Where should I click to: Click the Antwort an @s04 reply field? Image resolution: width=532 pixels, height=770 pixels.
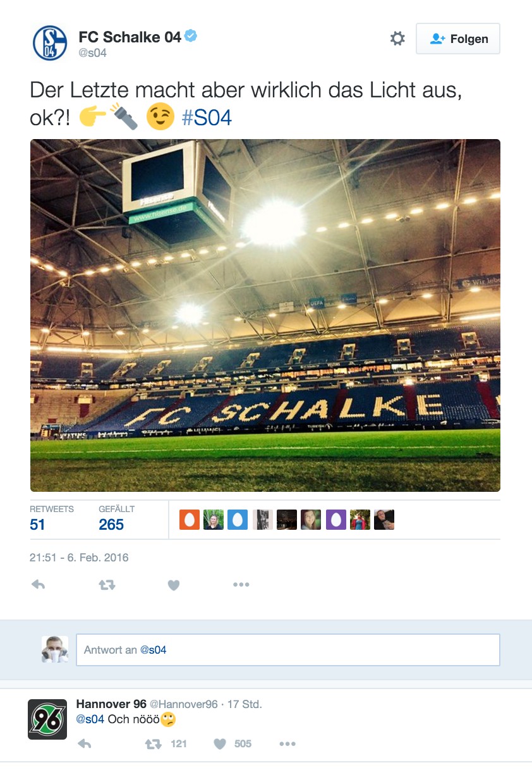(x=287, y=650)
